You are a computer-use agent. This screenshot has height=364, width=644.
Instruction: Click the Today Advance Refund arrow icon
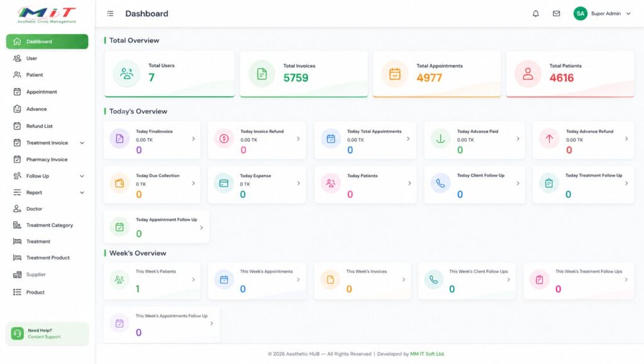[x=549, y=139]
